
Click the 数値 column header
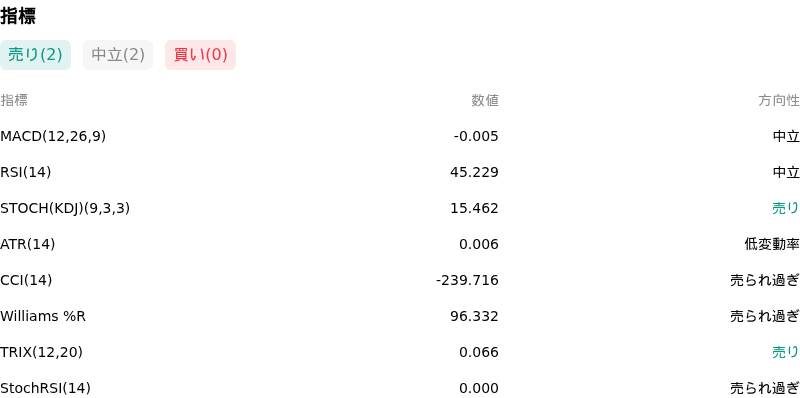click(x=485, y=101)
